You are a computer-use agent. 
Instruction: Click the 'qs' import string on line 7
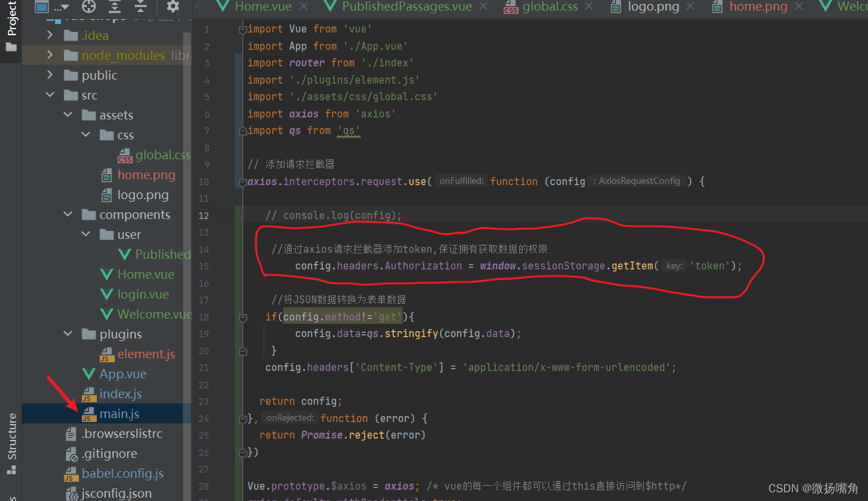[349, 131]
